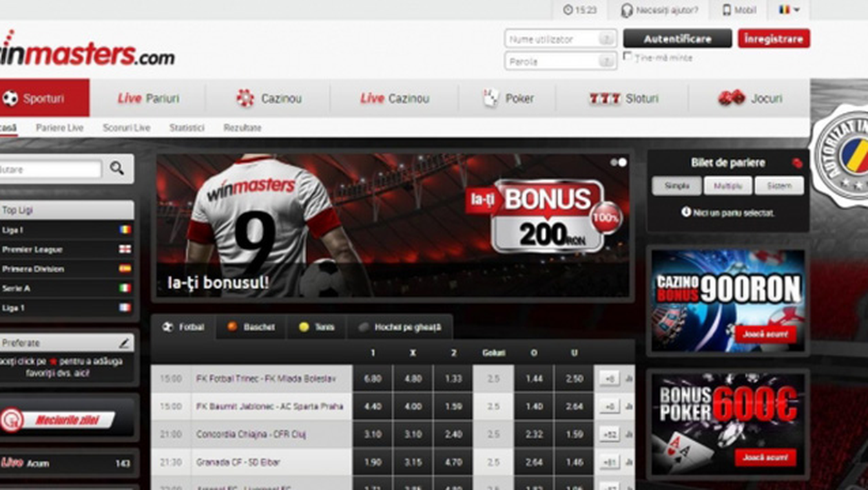
Task: Click the search magnifier icon
Action: pyautogui.click(x=117, y=168)
